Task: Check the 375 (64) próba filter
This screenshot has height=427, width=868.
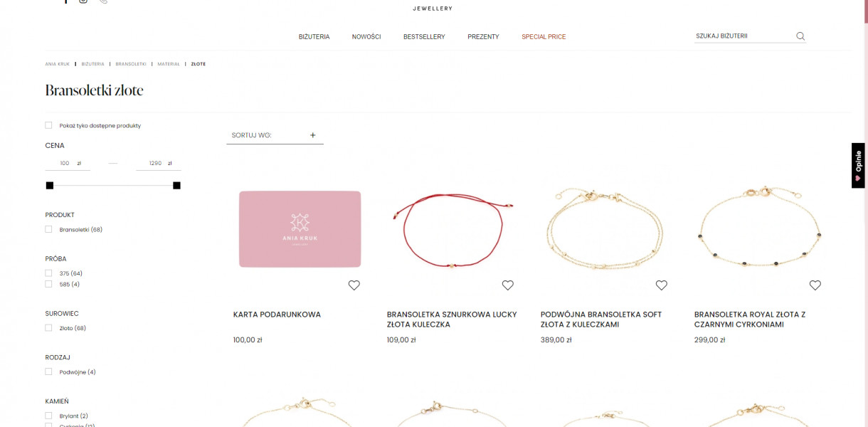Action: coord(48,273)
